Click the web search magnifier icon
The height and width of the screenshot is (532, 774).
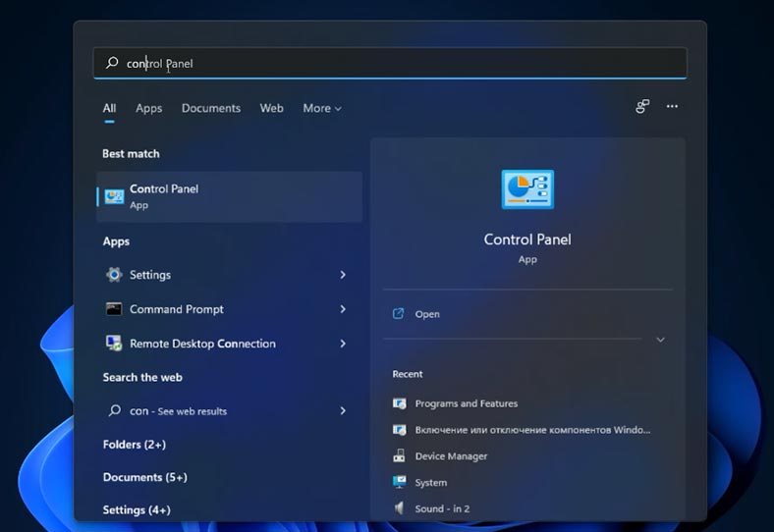click(115, 410)
